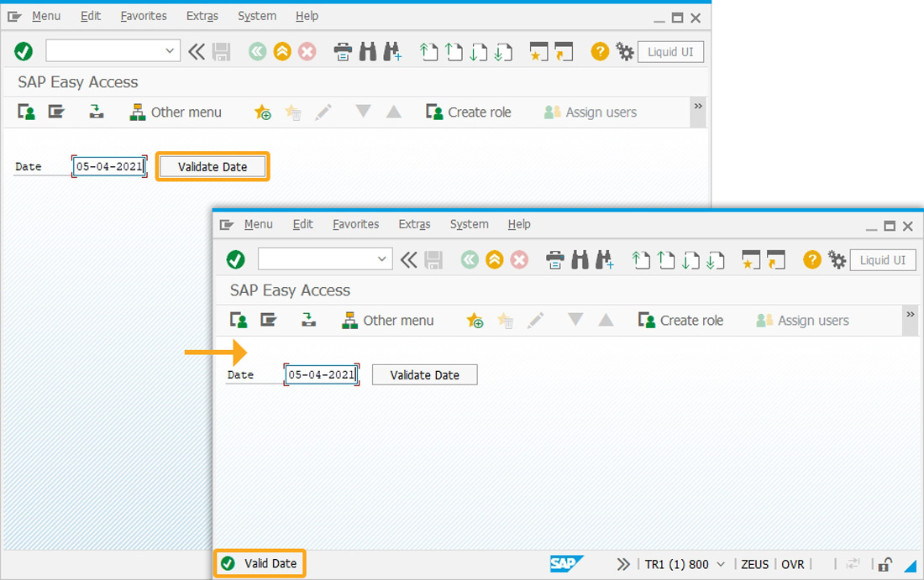
Task: Click the Last Page icon in the front window
Action: 716,259
